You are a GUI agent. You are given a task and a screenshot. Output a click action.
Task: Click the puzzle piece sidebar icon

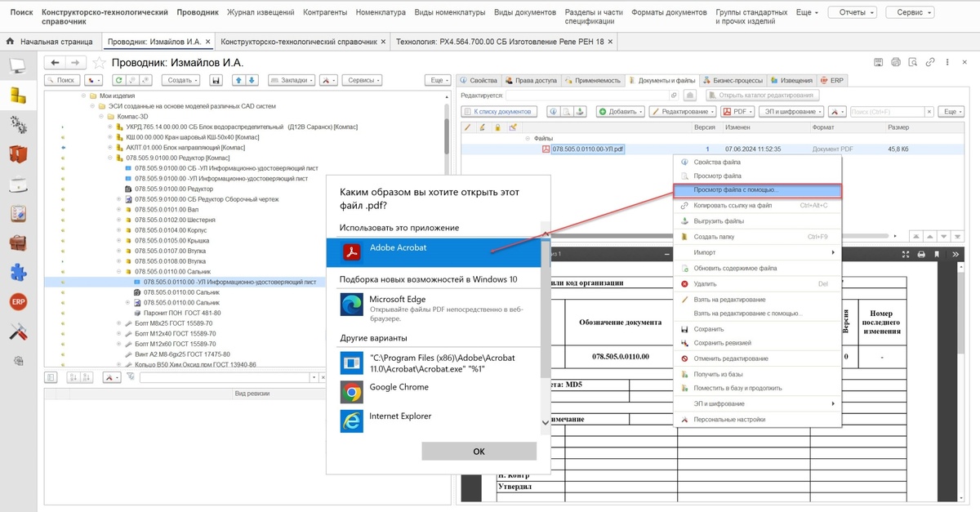coord(18,273)
